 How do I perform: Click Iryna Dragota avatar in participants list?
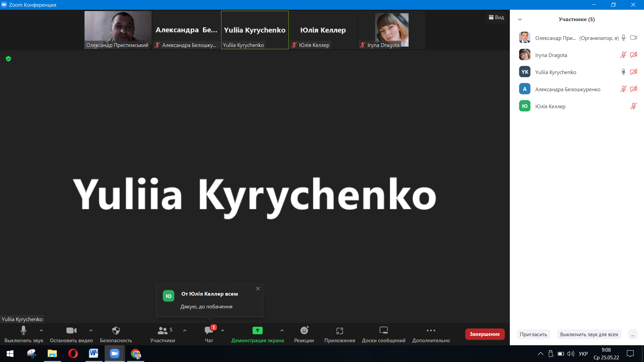pyautogui.click(x=525, y=55)
